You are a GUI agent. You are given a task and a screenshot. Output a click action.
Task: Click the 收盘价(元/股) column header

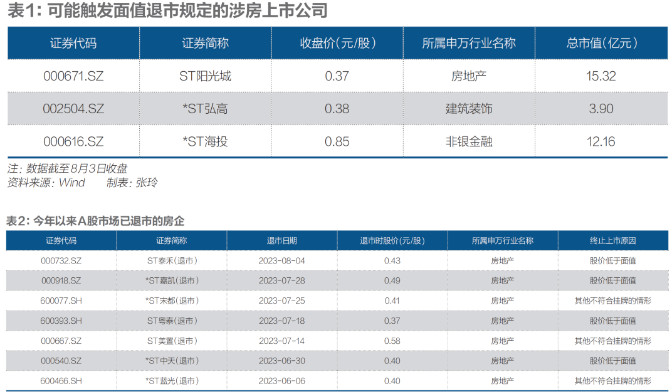click(337, 43)
